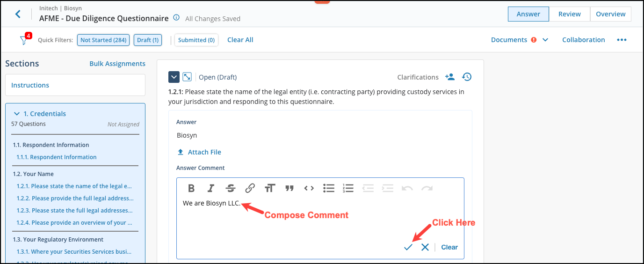Apply strikethrough formatting in comment editor
Viewport: 644px width, 264px height.
click(231, 188)
